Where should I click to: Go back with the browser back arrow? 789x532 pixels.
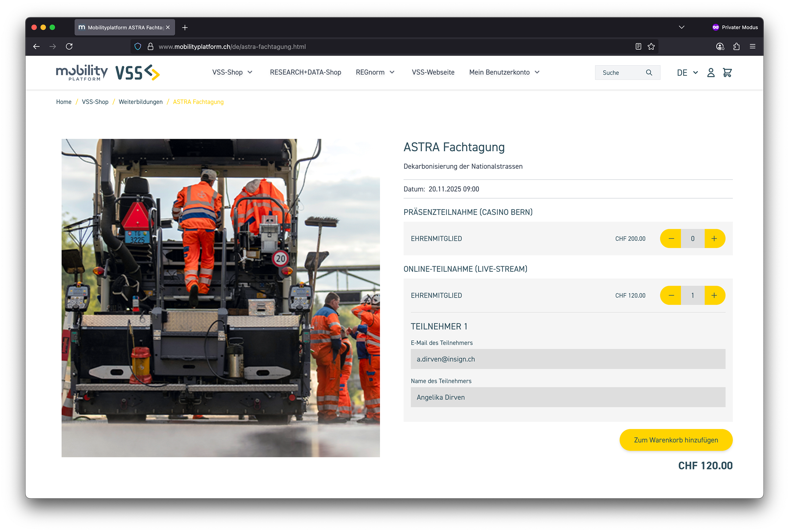(36, 46)
